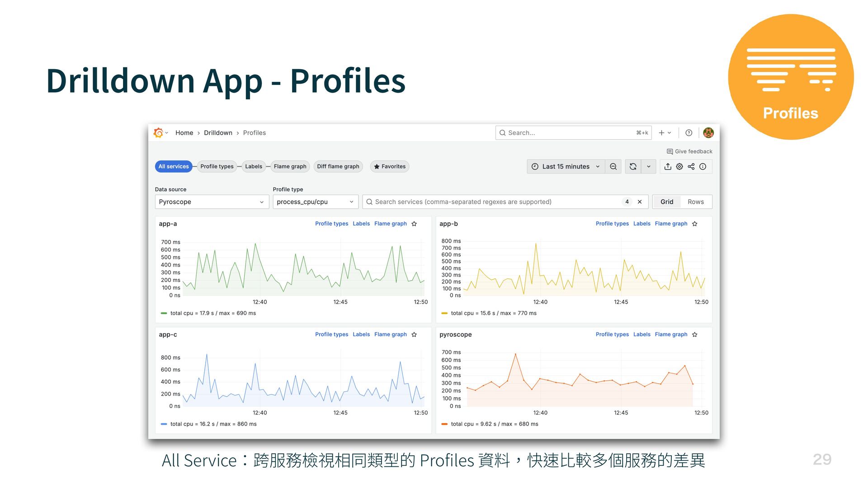The height and width of the screenshot is (488, 868).
Task: Expand the Pyroscope data source dropdown
Action: [x=212, y=202]
